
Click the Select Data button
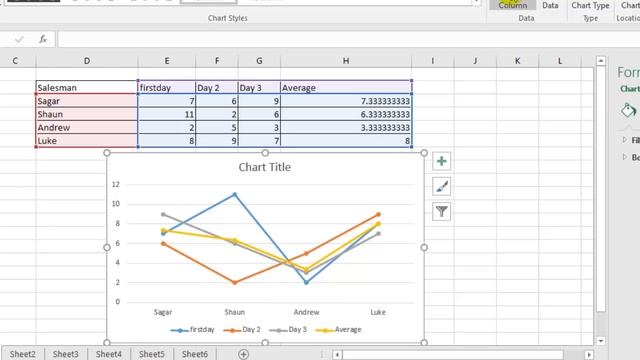coord(550,5)
